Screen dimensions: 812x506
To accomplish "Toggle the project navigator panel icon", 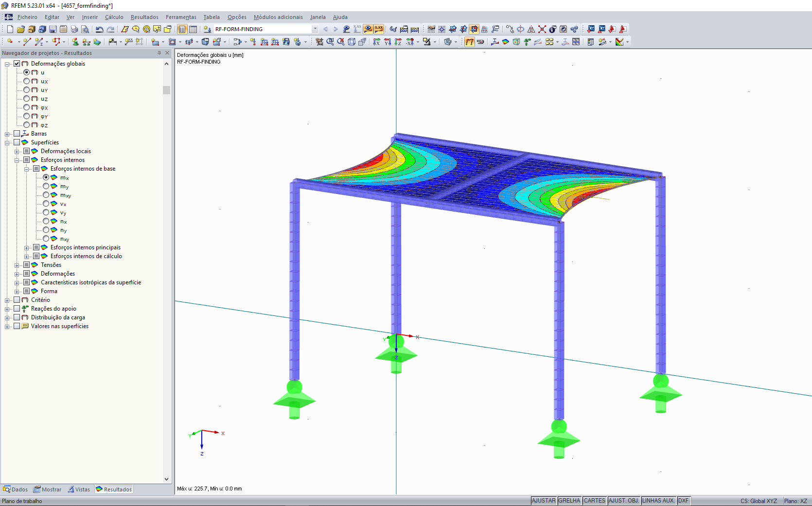I will pos(182,29).
